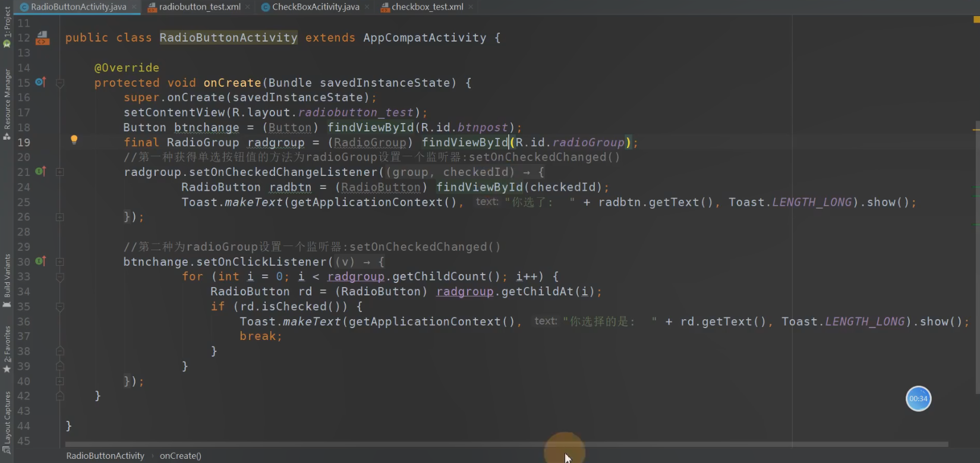The height and width of the screenshot is (463, 980).
Task: Click radioGroup identifier on line 19
Action: click(x=588, y=142)
